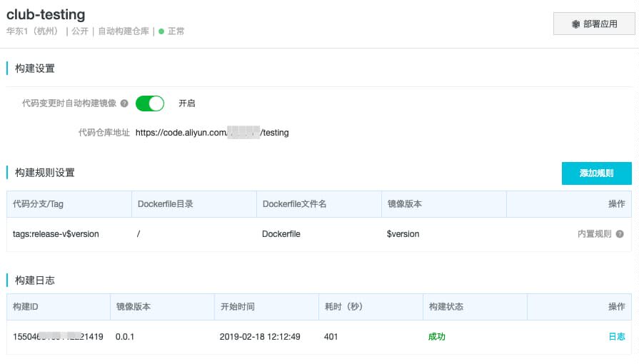Image resolution: width=639 pixels, height=364 pixels.
Task: Click the Dockerfile directory slash cell
Action: pos(139,234)
